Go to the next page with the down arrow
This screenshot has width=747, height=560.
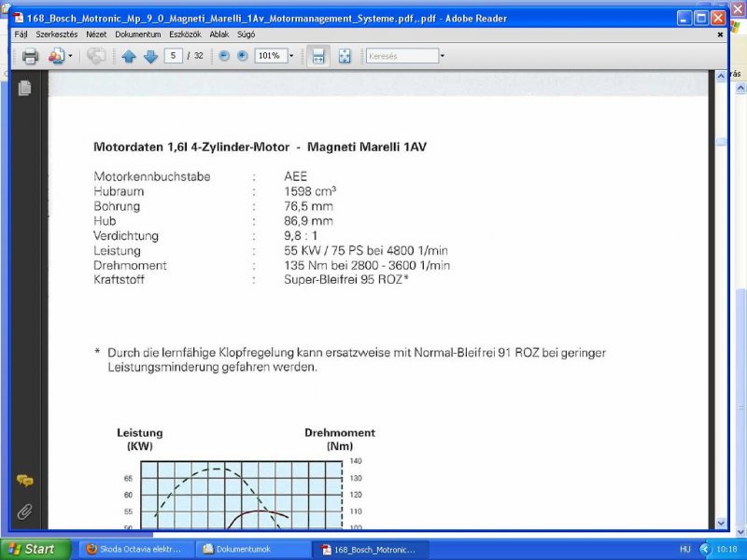[x=150, y=57]
